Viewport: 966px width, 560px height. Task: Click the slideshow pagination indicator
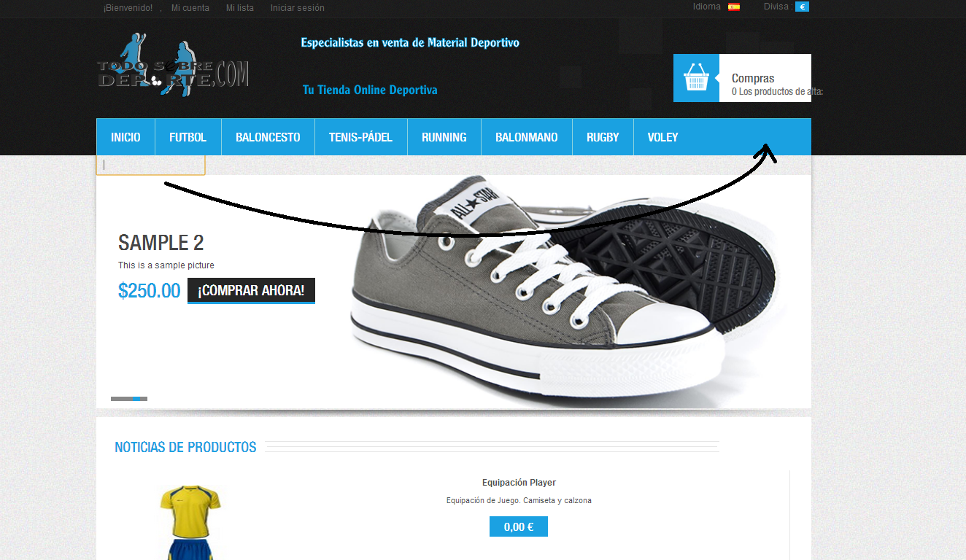tap(129, 399)
